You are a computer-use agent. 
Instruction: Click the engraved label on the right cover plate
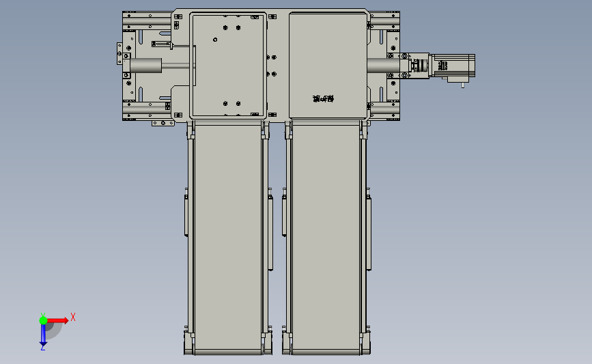324,99
